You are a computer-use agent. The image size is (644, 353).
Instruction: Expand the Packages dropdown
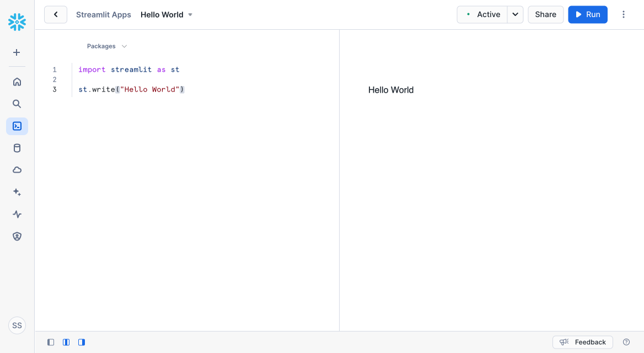[x=107, y=46]
